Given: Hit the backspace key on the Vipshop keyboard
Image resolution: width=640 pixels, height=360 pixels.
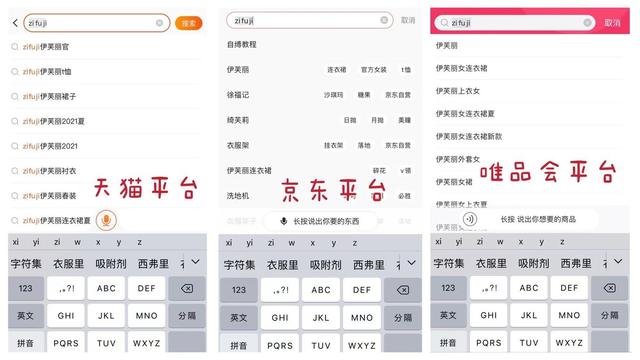Looking at the screenshot, I should pyautogui.click(x=609, y=288).
